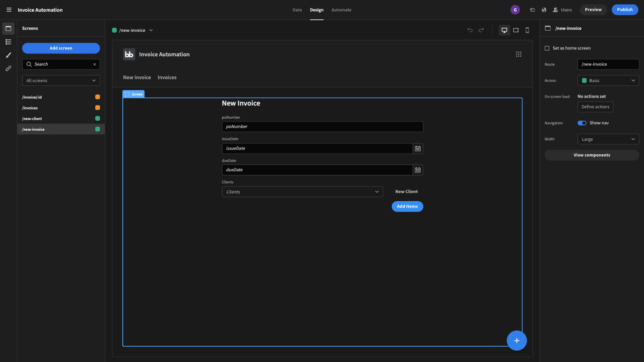Image resolution: width=644 pixels, height=362 pixels.
Task: Open dueDate calendar picker icon
Action: (x=418, y=170)
